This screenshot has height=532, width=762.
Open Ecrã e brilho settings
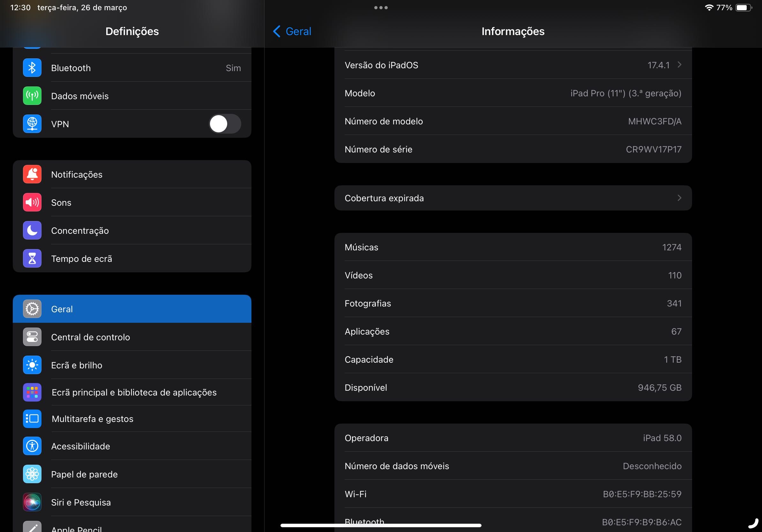point(132,365)
